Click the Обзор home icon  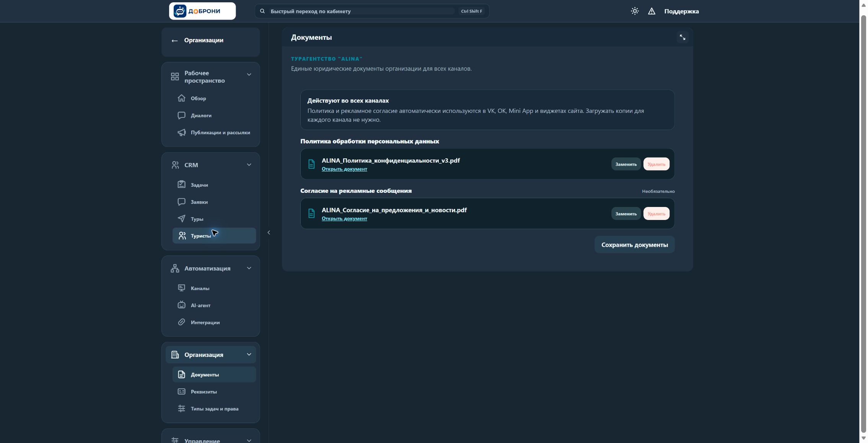181,98
